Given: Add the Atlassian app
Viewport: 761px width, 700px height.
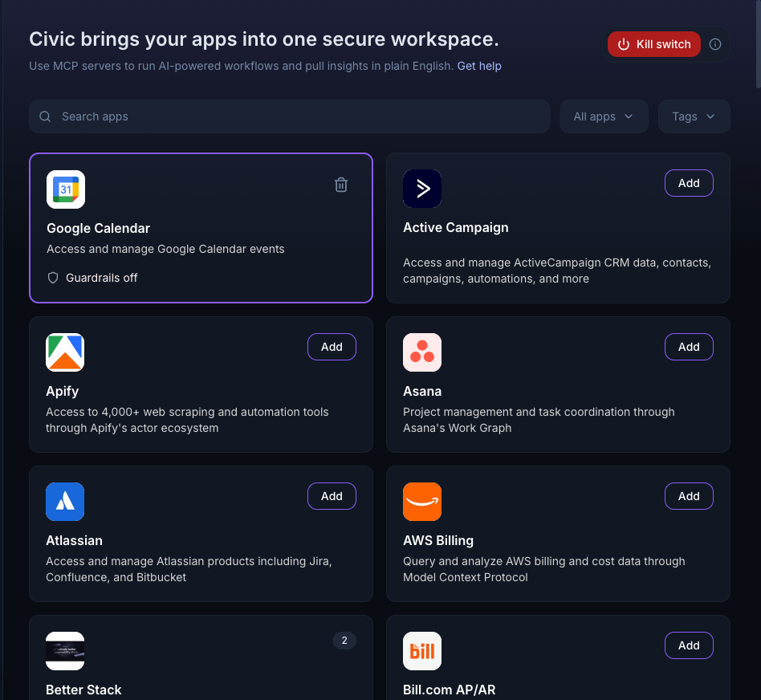Looking at the screenshot, I should (332, 496).
